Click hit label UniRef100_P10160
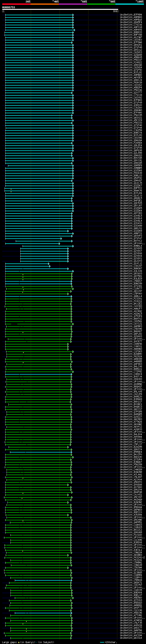Image resolution: width=146 pixels, height=644 pixels. pos(131,535)
